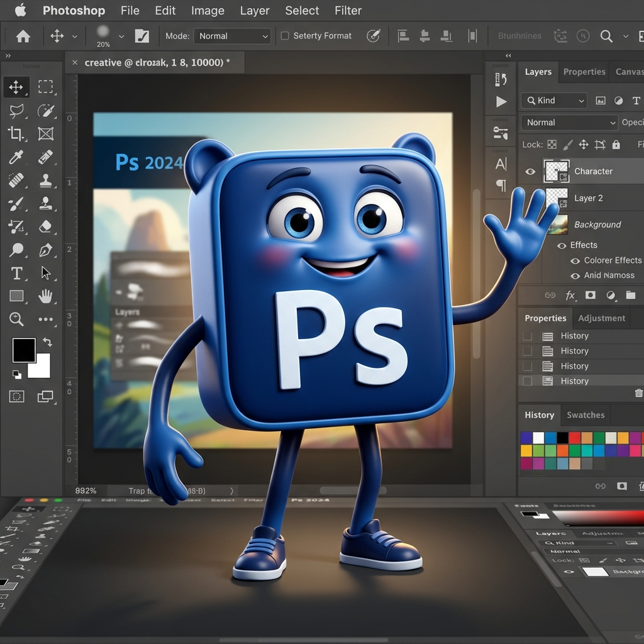Click the black foreground color swatch
This screenshot has width=644, height=644.
point(24,350)
